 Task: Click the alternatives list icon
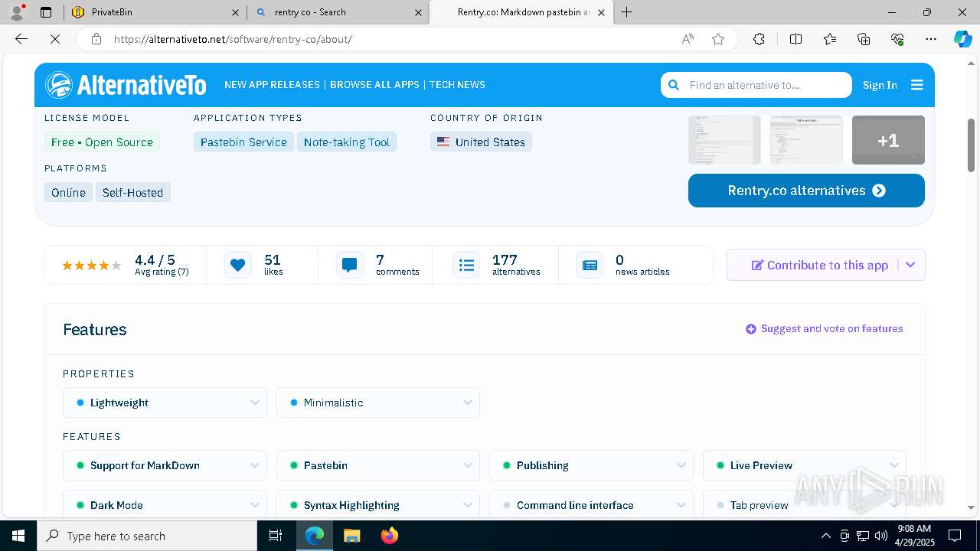[466, 265]
